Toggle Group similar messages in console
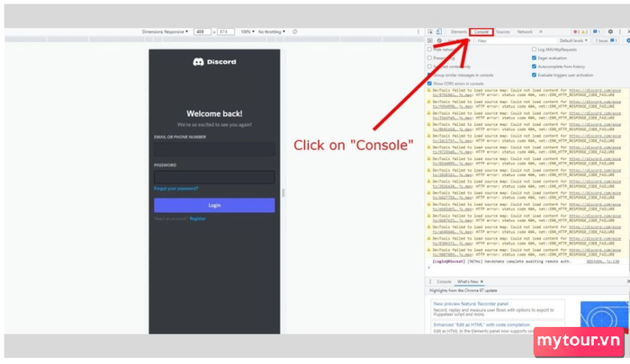Image resolution: width=630 pixels, height=364 pixels. [x=429, y=75]
